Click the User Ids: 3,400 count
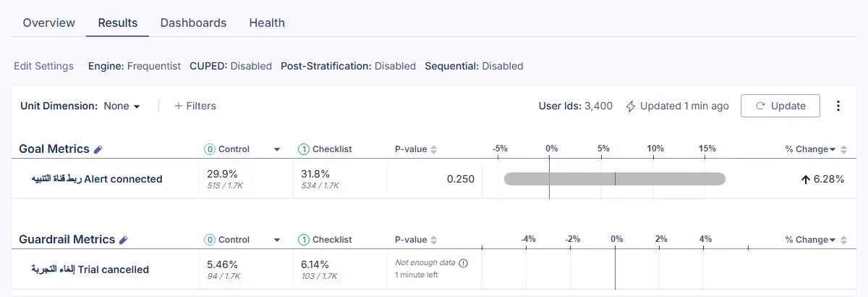Image resolution: width=868 pixels, height=297 pixels. [576, 106]
